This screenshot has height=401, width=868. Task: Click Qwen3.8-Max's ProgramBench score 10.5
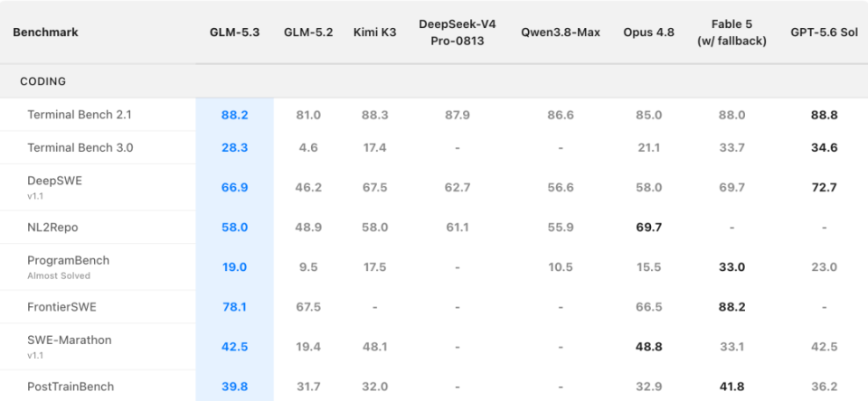tap(561, 267)
